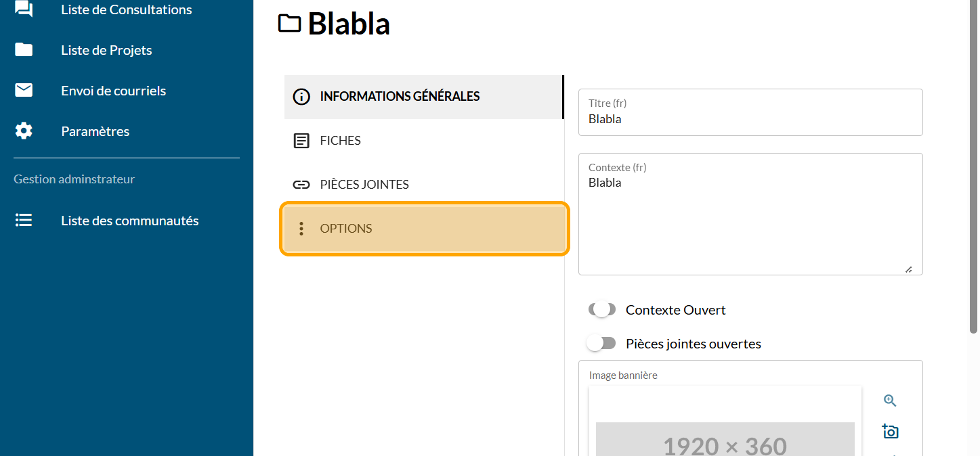Click the link icon beside Pièces jointes
The height and width of the screenshot is (456, 980).
[x=301, y=185]
